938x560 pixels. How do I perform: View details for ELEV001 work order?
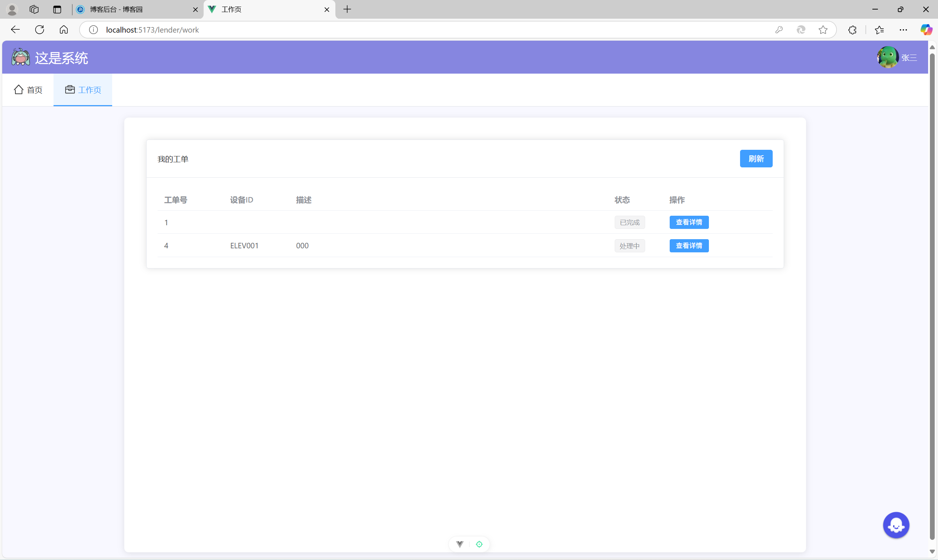click(689, 246)
